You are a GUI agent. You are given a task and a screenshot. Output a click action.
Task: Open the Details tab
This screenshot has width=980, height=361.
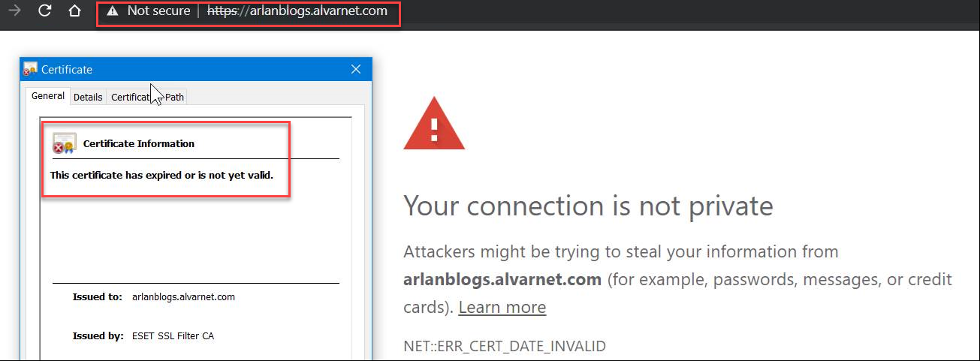tap(88, 97)
